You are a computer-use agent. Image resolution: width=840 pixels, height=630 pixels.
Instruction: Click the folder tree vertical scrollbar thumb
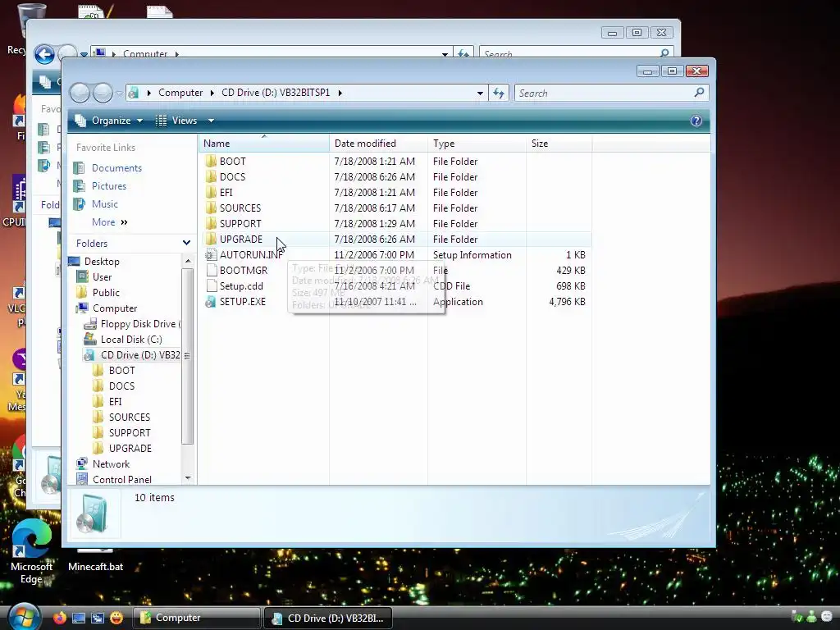(187, 356)
